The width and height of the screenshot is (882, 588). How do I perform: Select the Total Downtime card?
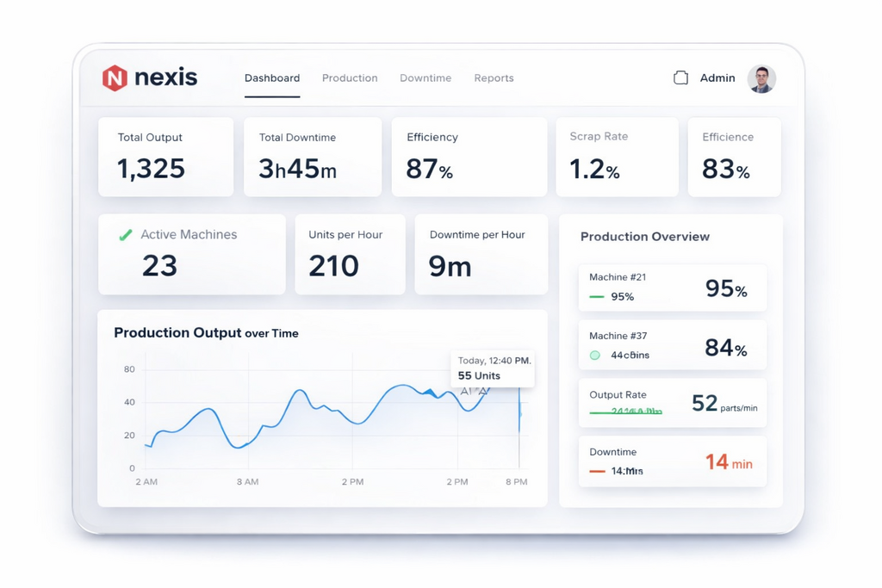coord(312,157)
